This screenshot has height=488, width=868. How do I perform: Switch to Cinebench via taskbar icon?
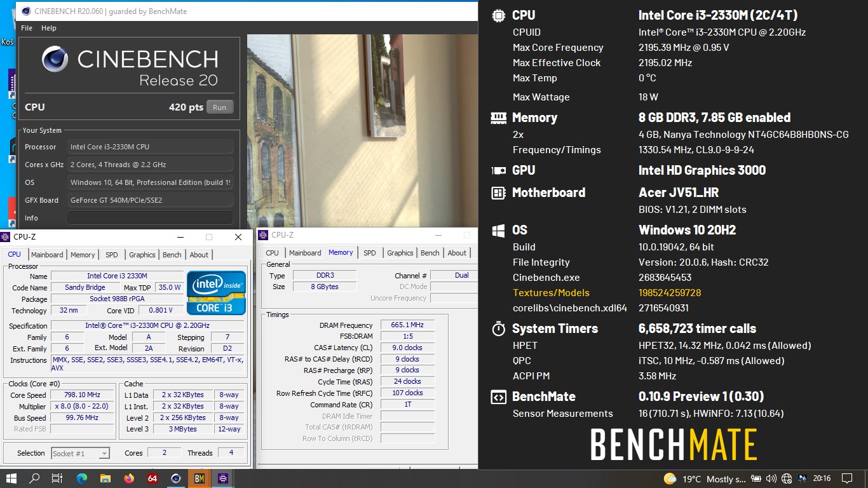pyautogui.click(x=176, y=478)
